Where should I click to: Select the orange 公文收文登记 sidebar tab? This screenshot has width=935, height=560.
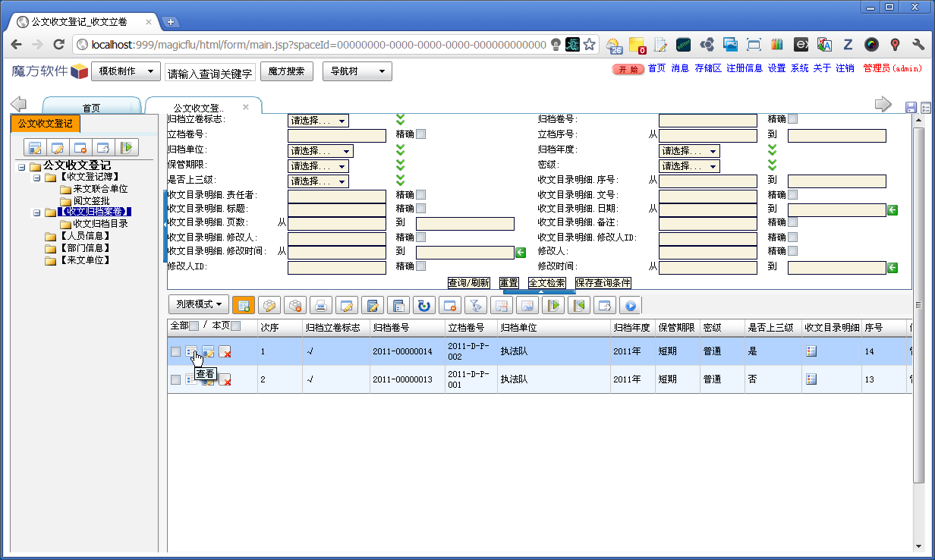(46, 123)
